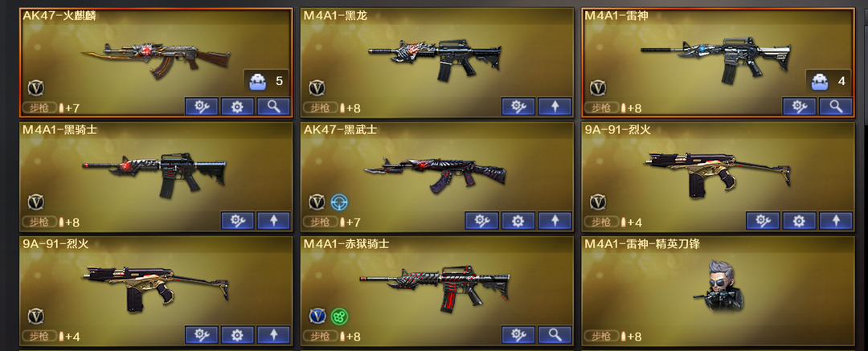Click the blue crosshair badge on AK47-黑武士
Screen dimensions: 868x351
click(x=339, y=202)
